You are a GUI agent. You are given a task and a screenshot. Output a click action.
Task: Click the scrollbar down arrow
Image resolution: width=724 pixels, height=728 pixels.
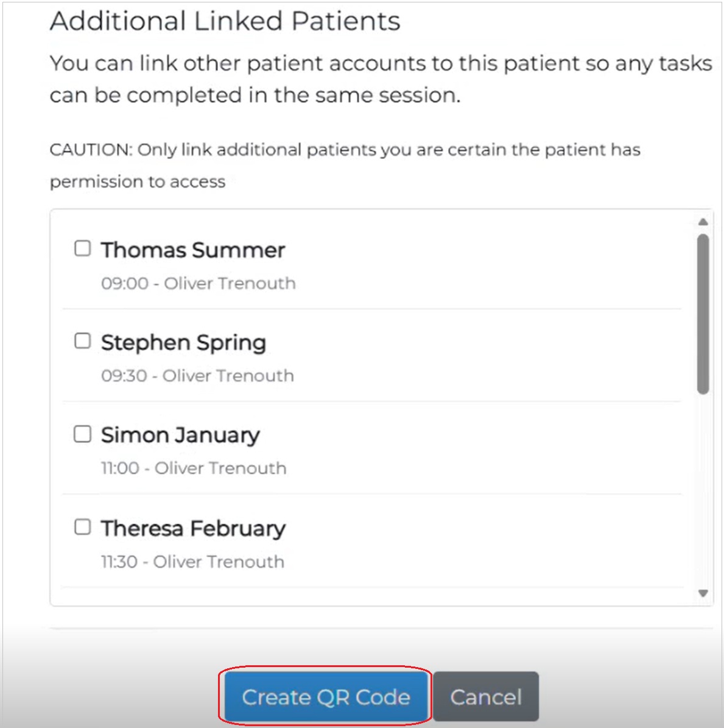701,592
